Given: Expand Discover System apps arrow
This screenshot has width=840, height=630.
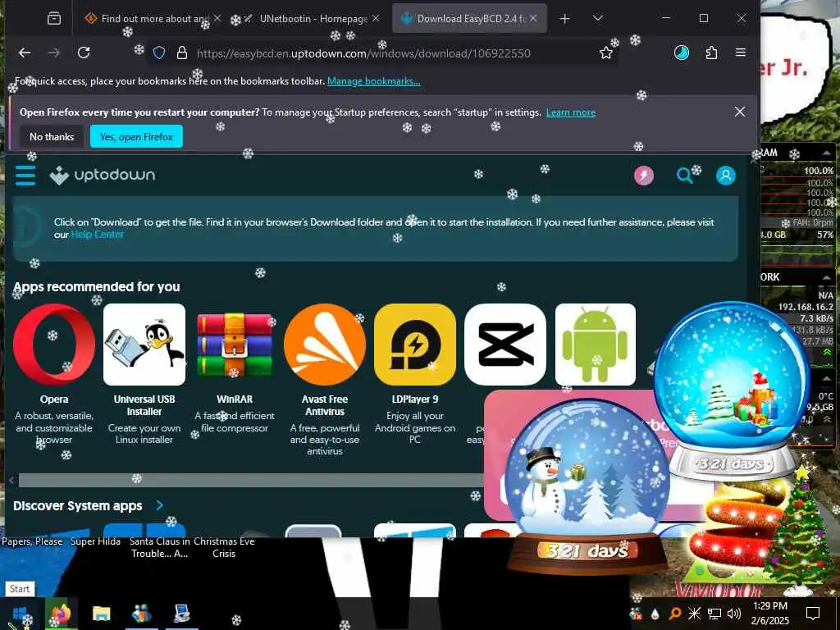Looking at the screenshot, I should [x=160, y=505].
